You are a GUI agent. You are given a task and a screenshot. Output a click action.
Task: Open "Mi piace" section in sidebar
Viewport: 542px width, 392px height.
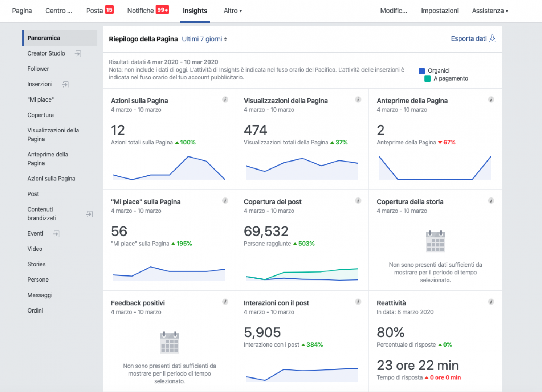(x=41, y=100)
